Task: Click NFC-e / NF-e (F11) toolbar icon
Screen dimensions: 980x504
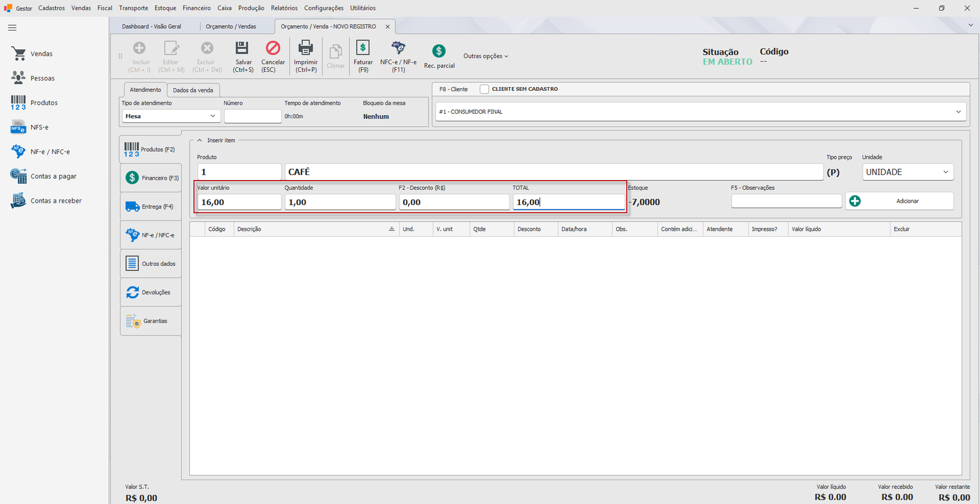Action: 398,48
